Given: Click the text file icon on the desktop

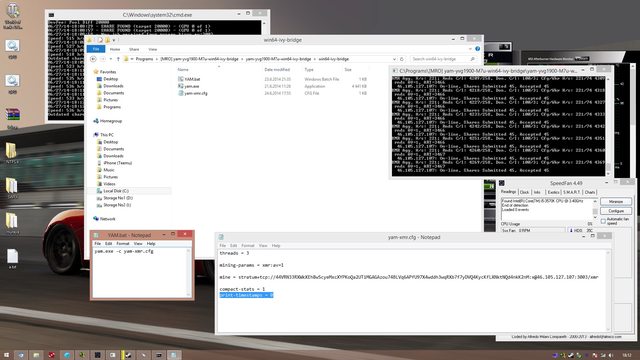Looking at the screenshot, I should click(12, 258).
